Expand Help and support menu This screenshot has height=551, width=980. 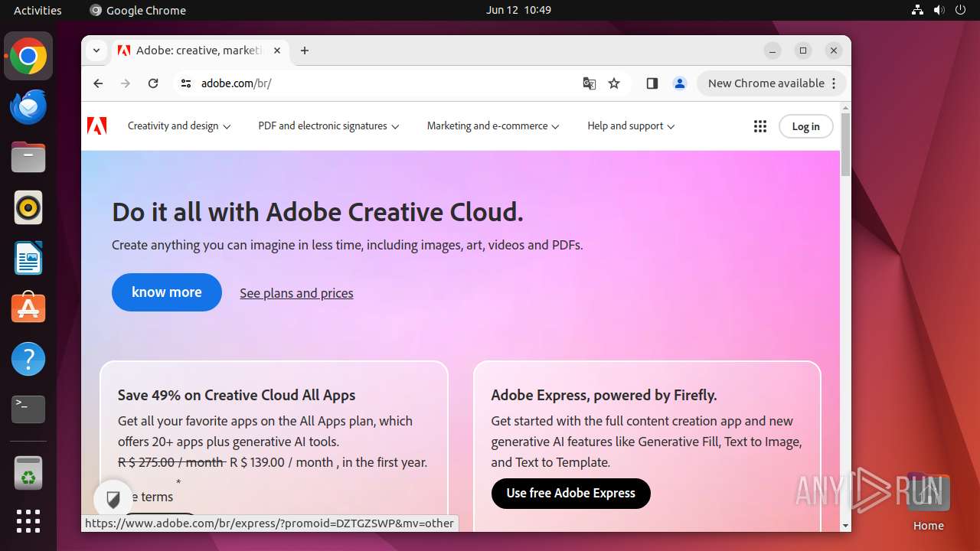pyautogui.click(x=631, y=126)
